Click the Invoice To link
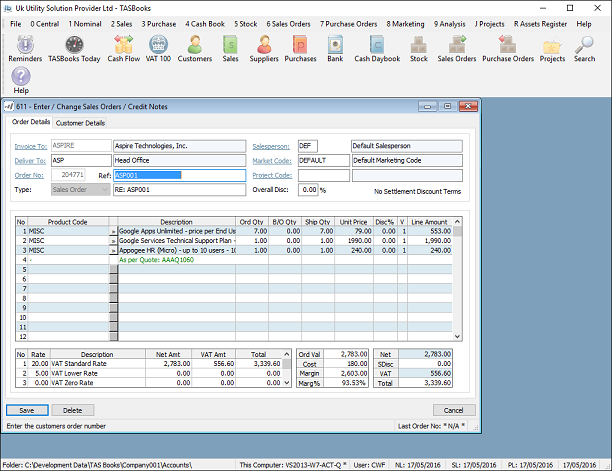The width and height of the screenshot is (612, 471). pos(31,145)
